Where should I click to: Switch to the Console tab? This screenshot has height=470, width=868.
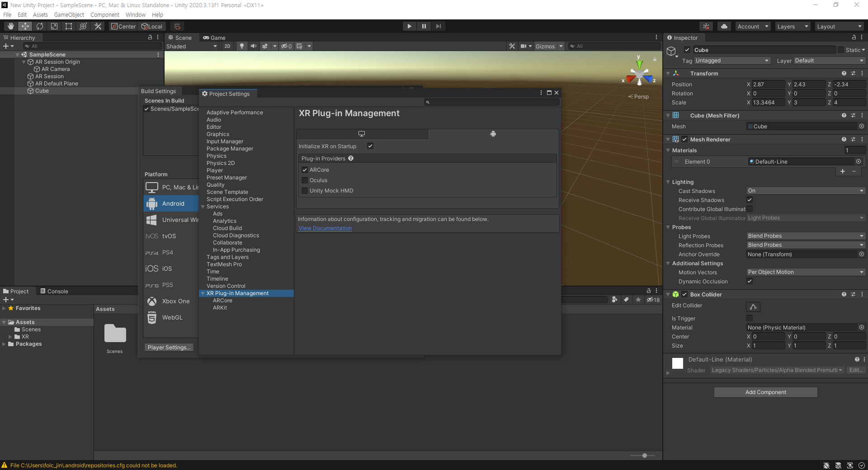point(54,291)
